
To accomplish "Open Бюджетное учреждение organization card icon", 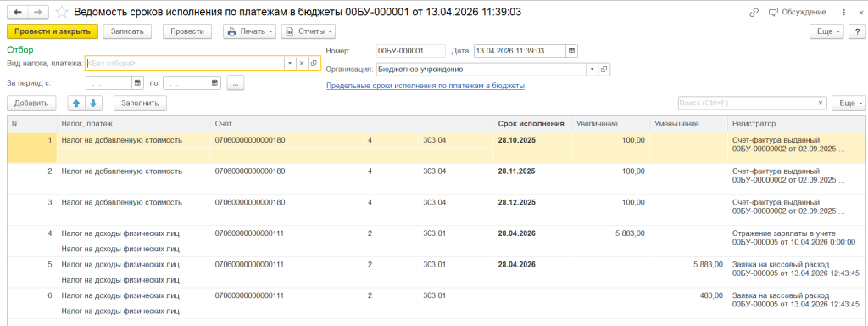I will 604,70.
